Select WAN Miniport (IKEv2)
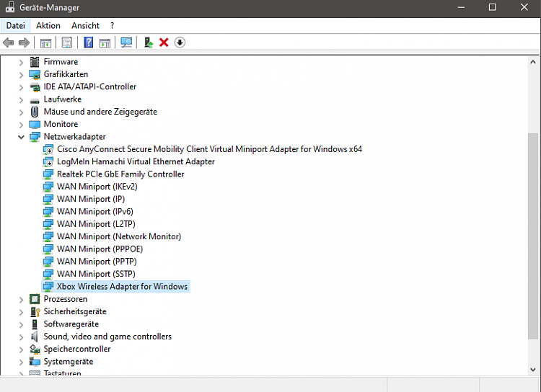Screen dimensions: 541x392 point(97,187)
